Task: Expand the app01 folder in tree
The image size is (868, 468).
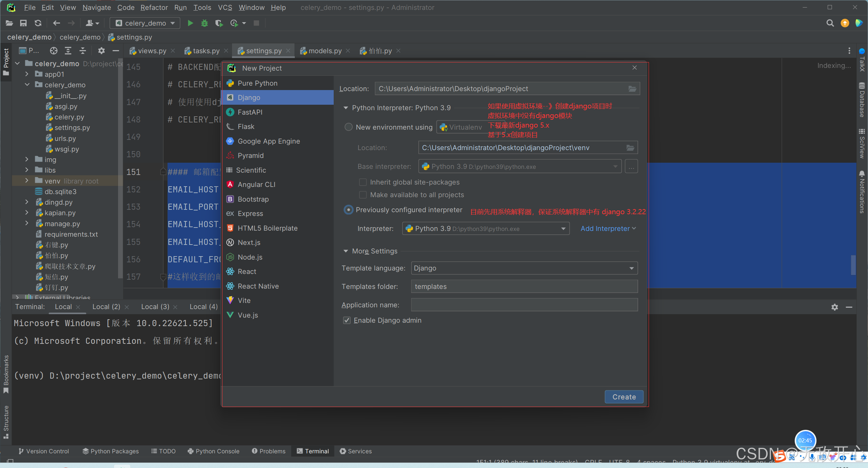Action: (27, 74)
